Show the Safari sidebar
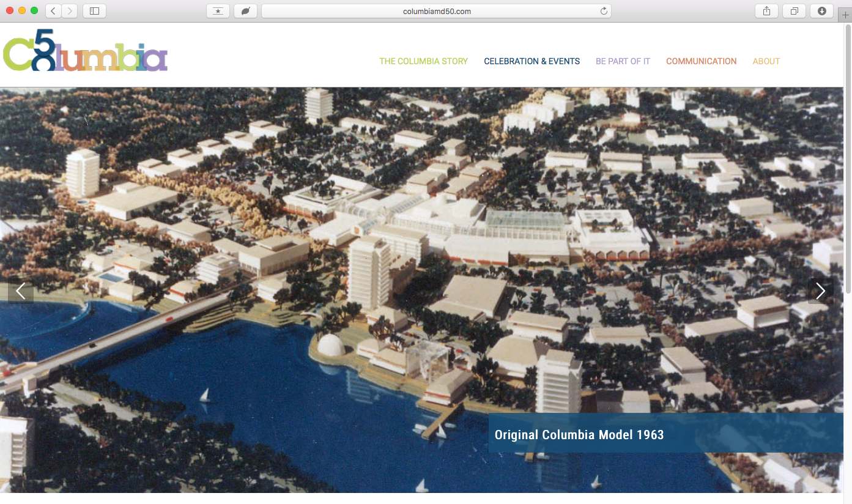This screenshot has height=504, width=852. [94, 11]
